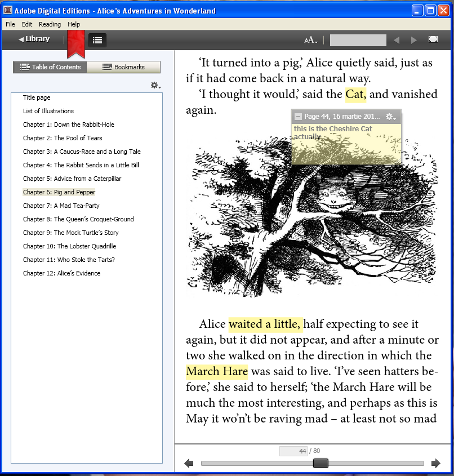Screen dimensions: 454x476
Task: Collapse the note popup with minus icon
Action: coord(299,117)
